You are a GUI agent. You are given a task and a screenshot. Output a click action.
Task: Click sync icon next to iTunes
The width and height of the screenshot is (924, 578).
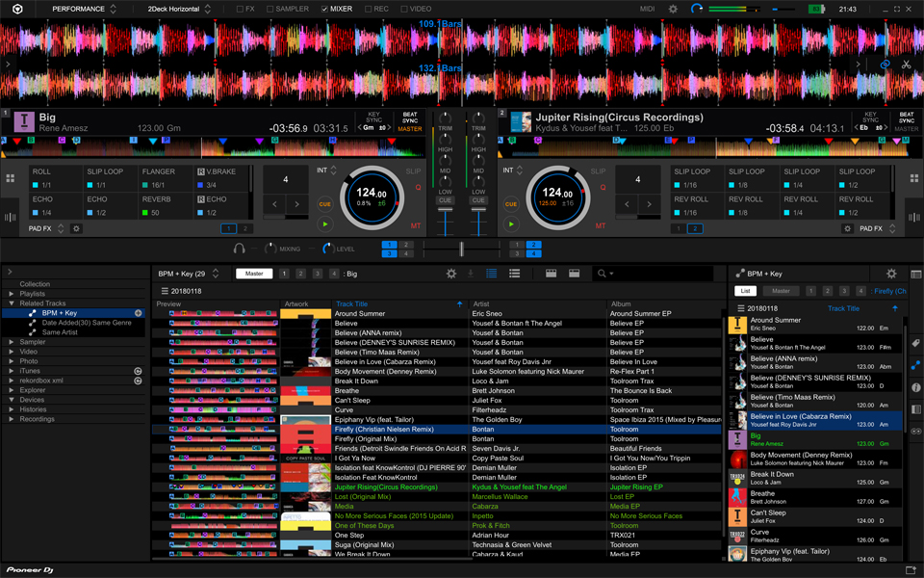click(138, 371)
